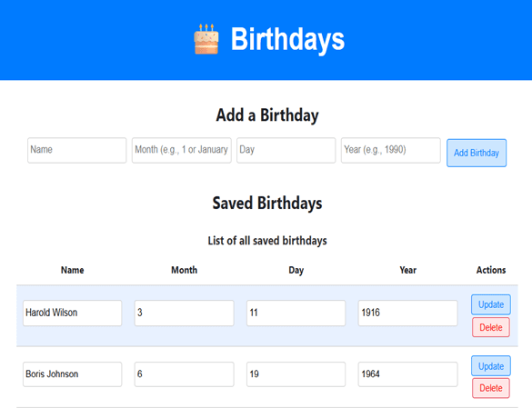Click Harold Wilson's month field showing 3
This screenshot has width=532, height=418.
[x=184, y=313]
